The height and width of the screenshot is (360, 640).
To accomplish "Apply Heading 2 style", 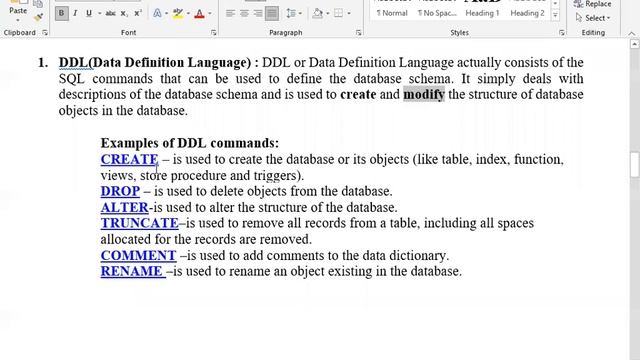I will click(527, 13).
